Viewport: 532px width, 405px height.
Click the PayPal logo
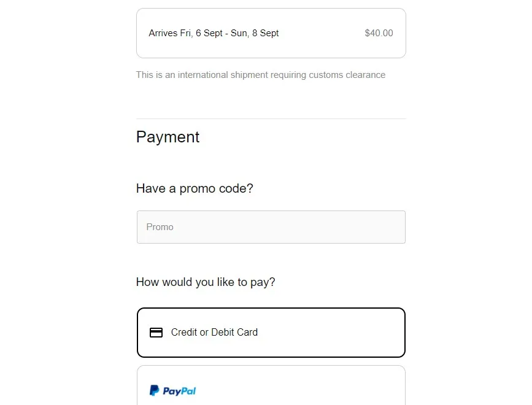172,390
